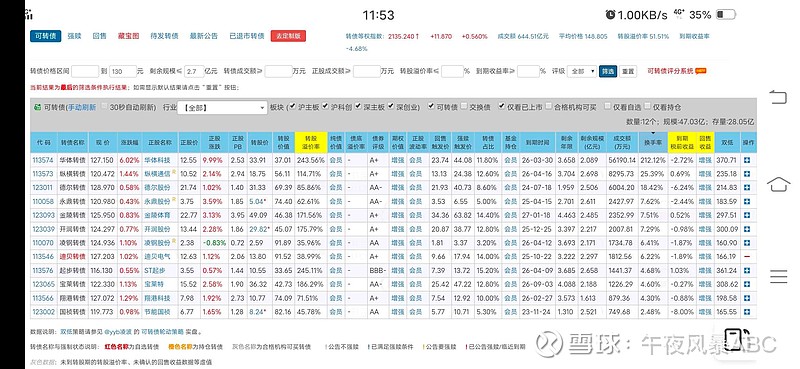Sort by the 换手率 column header
The image size is (800, 369).
(654, 142)
